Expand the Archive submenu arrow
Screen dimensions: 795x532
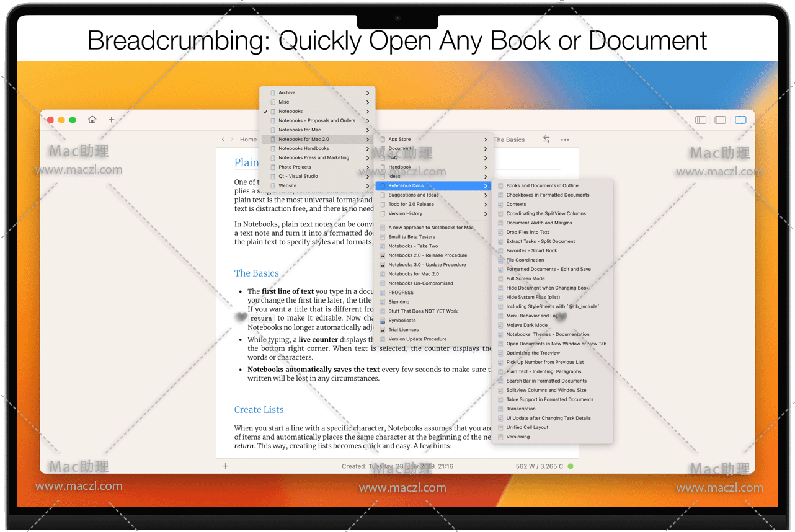coord(368,93)
